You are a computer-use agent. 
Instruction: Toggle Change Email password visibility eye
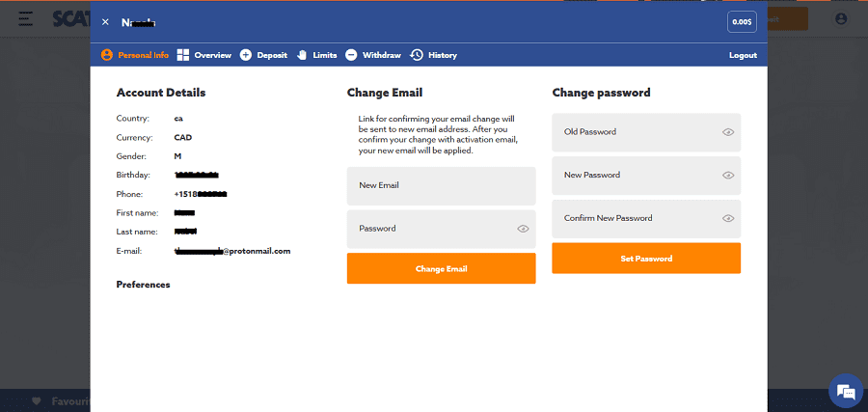coord(523,229)
